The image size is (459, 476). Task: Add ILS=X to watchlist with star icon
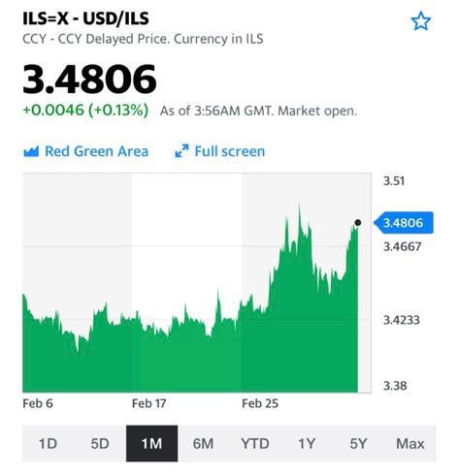pyautogui.click(x=420, y=21)
